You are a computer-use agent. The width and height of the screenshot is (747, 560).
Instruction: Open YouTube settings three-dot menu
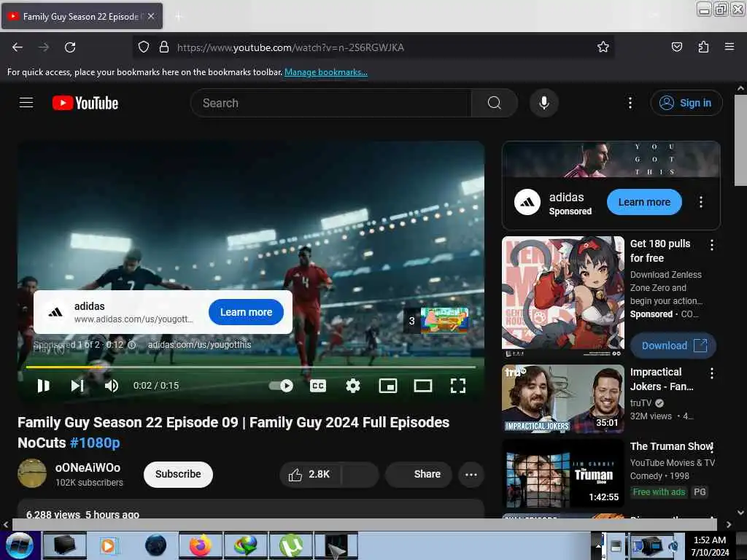(x=630, y=103)
